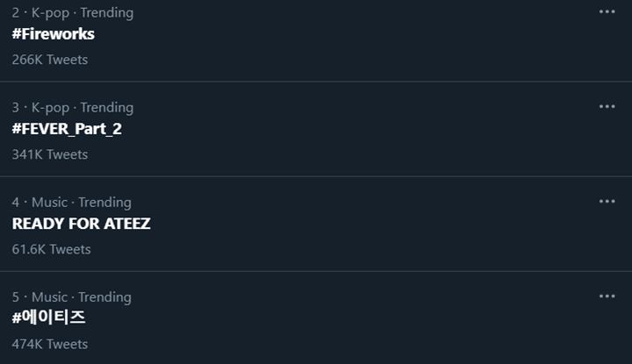Open the #Fireworks trending hashtag
This screenshot has height=364, width=632.
tap(54, 34)
